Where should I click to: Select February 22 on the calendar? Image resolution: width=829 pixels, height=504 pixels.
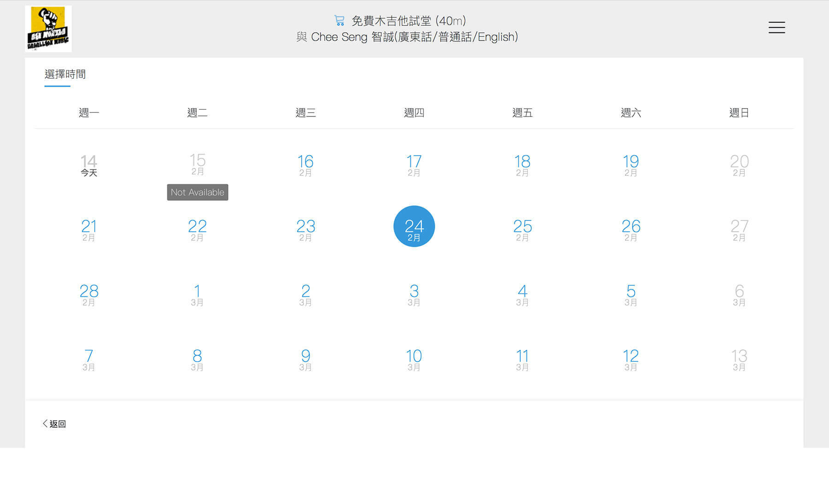pos(197,230)
